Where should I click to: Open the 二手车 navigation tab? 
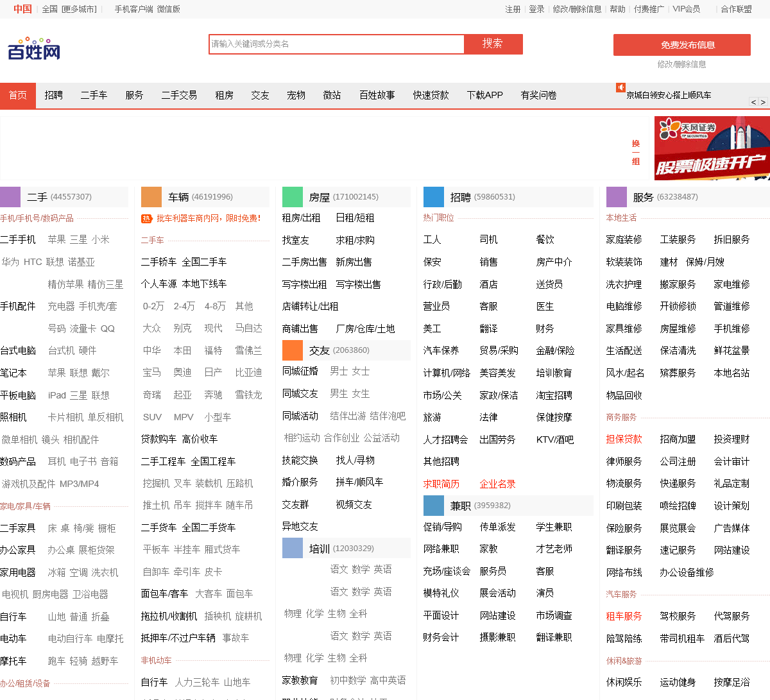pyautogui.click(x=94, y=95)
